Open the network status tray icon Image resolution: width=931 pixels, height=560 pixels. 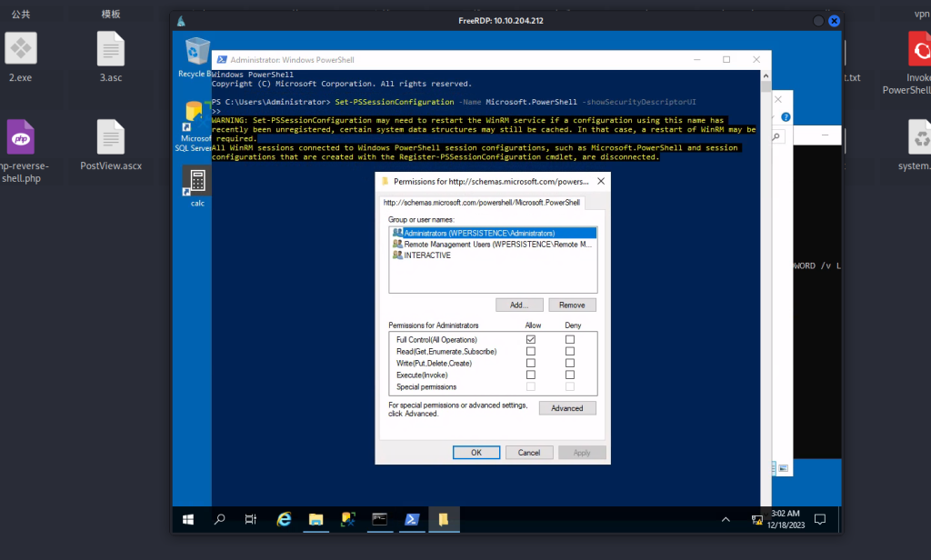pyautogui.click(x=757, y=520)
